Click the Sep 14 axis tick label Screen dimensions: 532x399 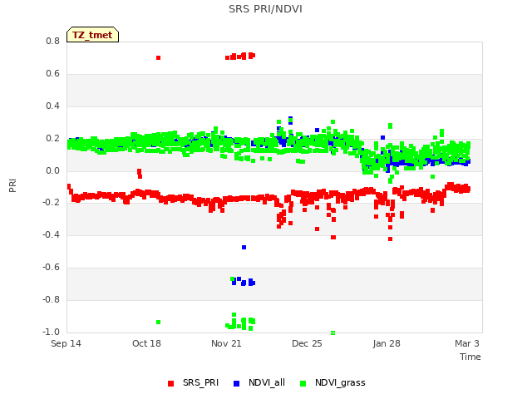[x=66, y=343]
